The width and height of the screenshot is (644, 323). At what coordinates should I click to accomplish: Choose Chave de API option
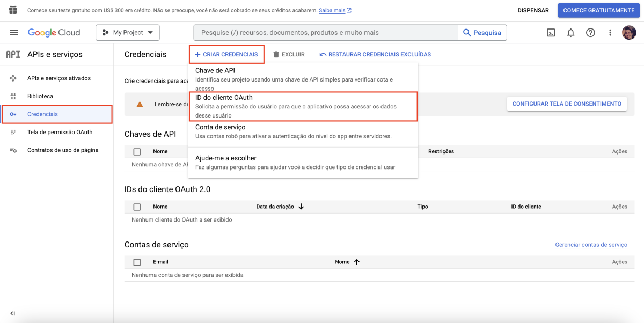(303, 79)
